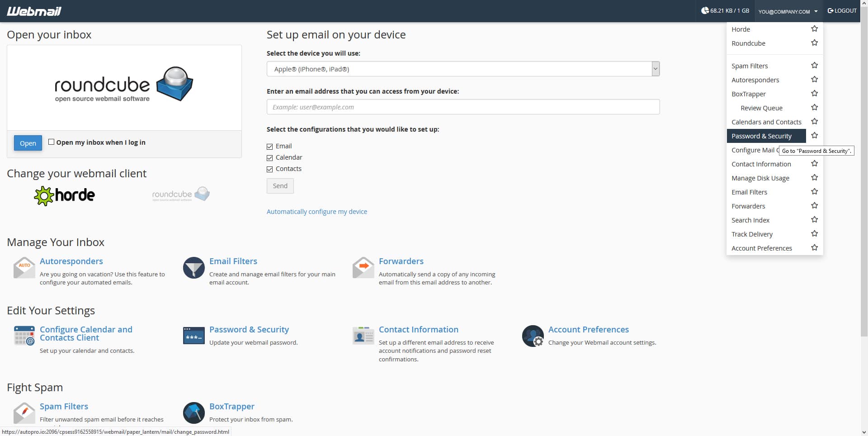Select Manage Disk Usage menu entry
This screenshot has width=868, height=436.
click(x=760, y=178)
